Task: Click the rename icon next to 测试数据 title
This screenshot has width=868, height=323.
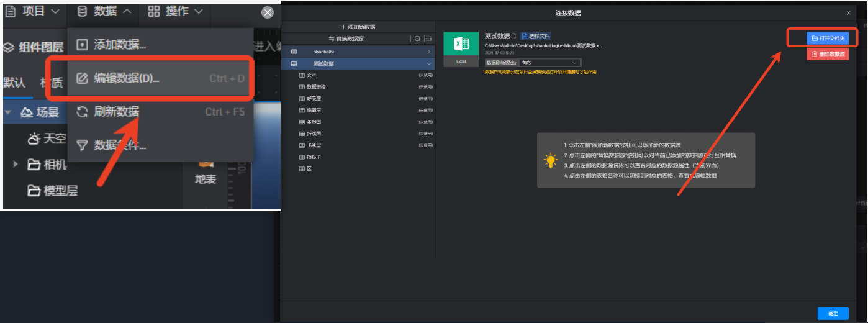Action: point(514,36)
